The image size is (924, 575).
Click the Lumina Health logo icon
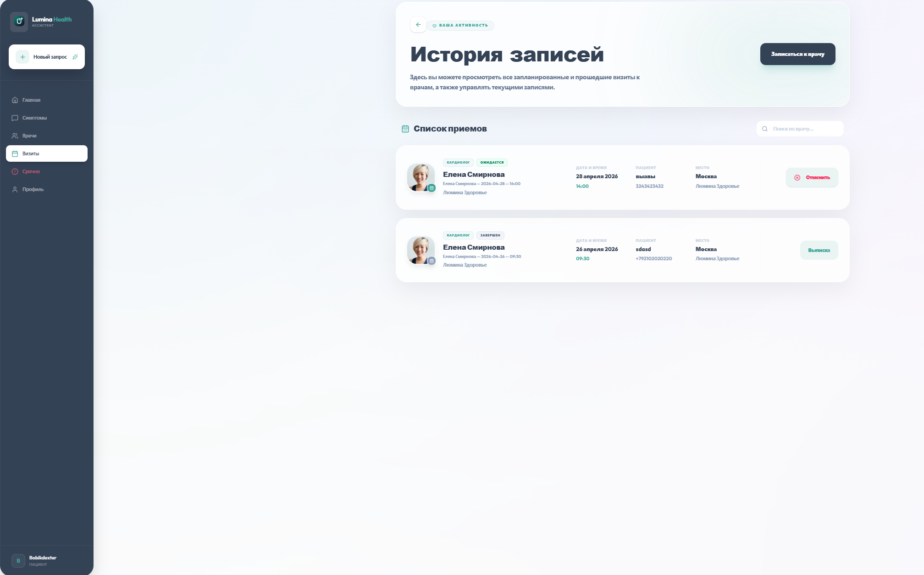point(19,22)
